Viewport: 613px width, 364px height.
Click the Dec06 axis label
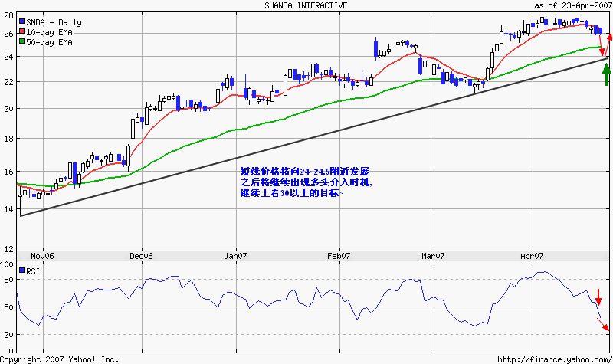tap(141, 256)
